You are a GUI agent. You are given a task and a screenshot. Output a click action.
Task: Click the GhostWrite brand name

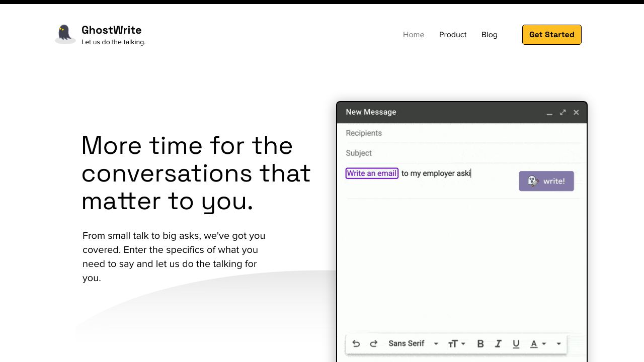112,30
